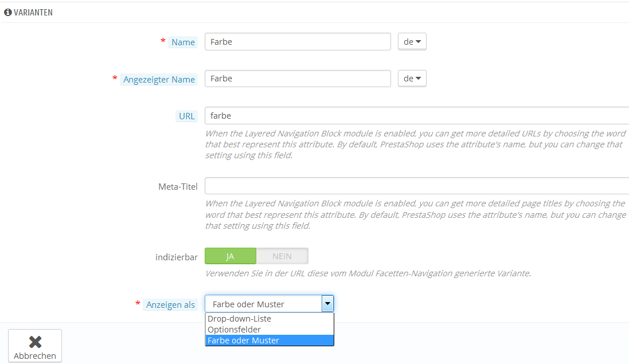Screen dimensions: 629x364
Task: Open the de language dropdown for Name
Action: [412, 42]
